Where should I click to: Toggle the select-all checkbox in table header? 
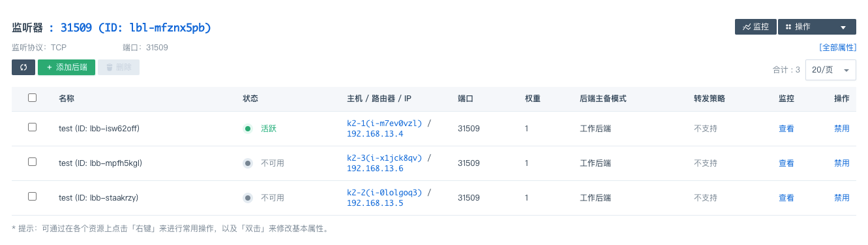[x=32, y=98]
